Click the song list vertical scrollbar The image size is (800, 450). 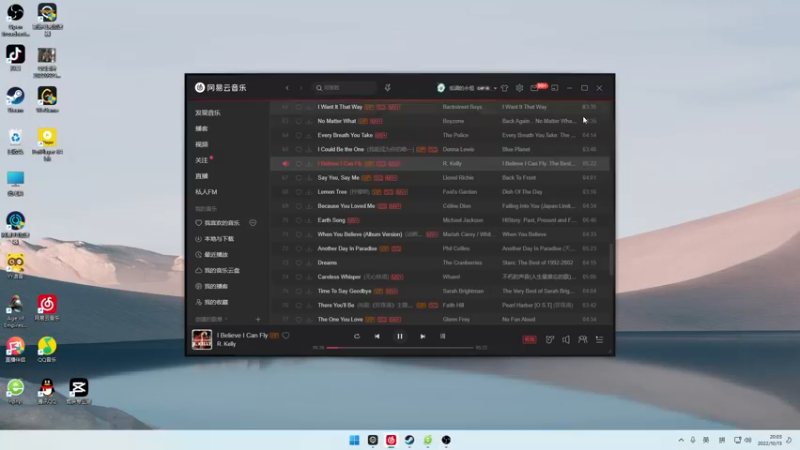pyautogui.click(x=611, y=259)
